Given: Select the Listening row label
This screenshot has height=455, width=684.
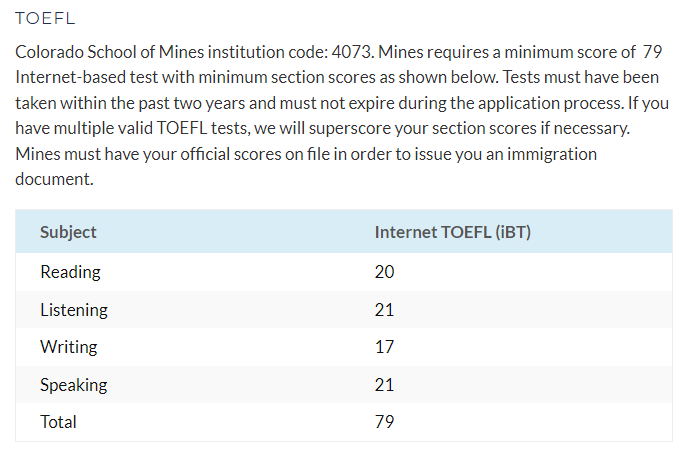Looking at the screenshot, I should [x=74, y=309].
